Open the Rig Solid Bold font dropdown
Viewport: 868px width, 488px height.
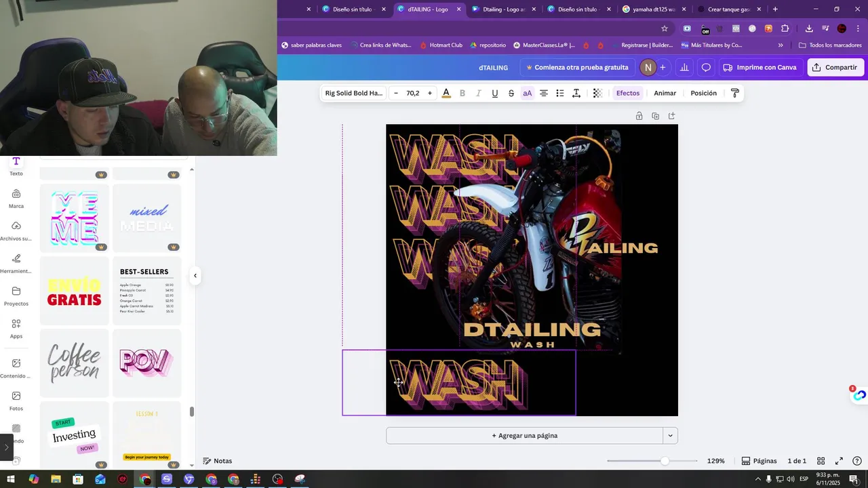[x=354, y=93]
